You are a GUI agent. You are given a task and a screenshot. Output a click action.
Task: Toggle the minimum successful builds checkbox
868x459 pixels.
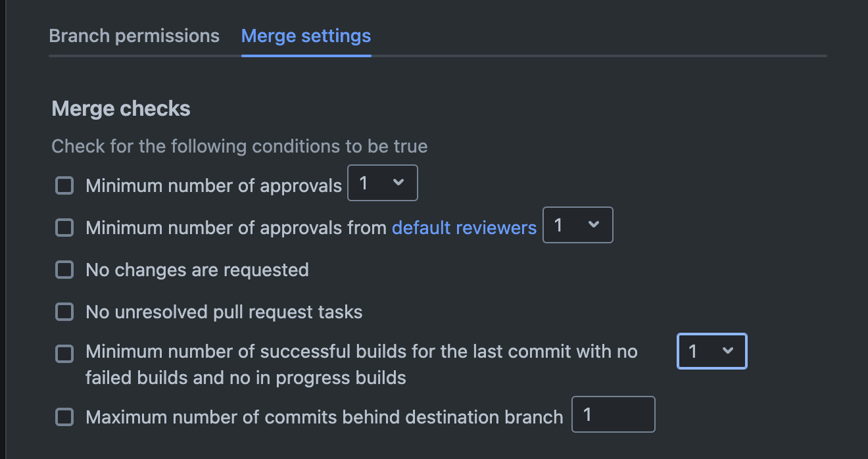[x=64, y=354]
